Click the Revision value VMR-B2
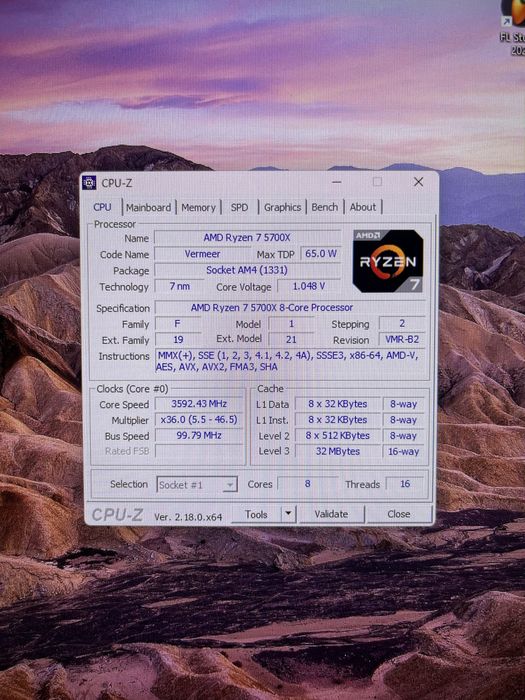The width and height of the screenshot is (525, 700). [402, 339]
